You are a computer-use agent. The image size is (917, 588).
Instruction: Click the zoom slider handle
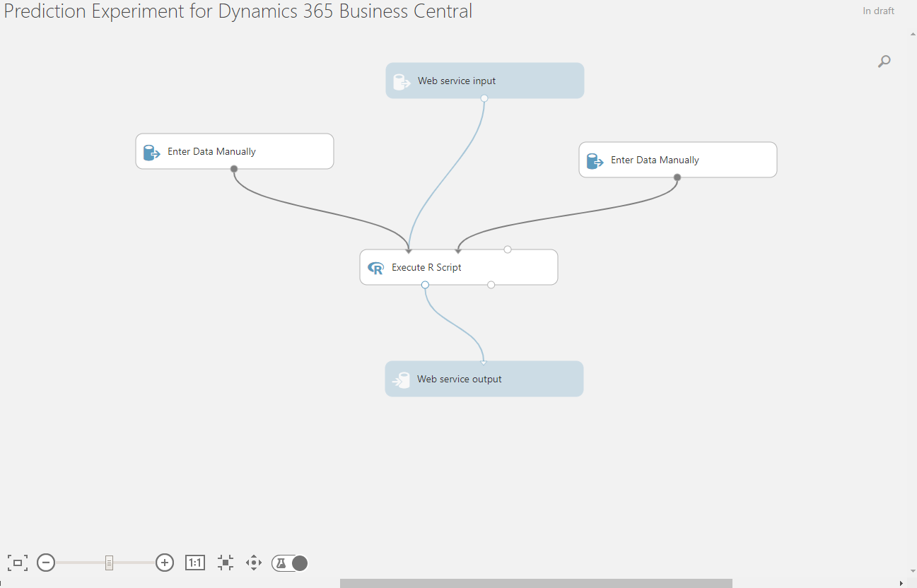109,563
